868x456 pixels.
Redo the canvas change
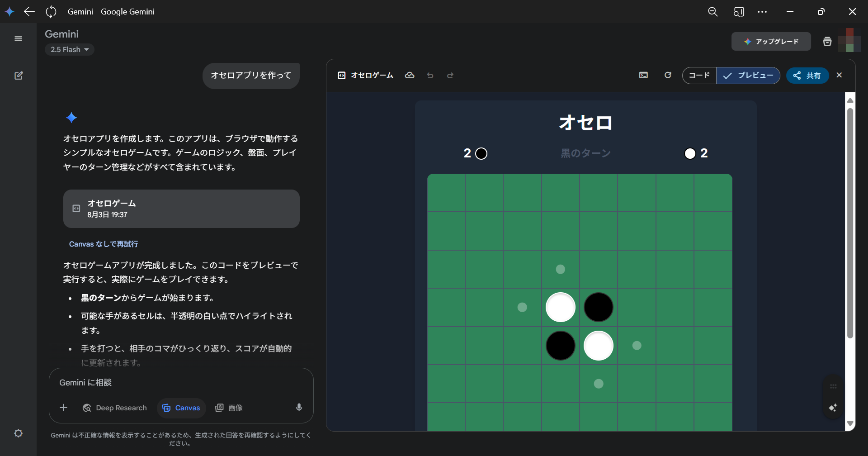pos(450,76)
